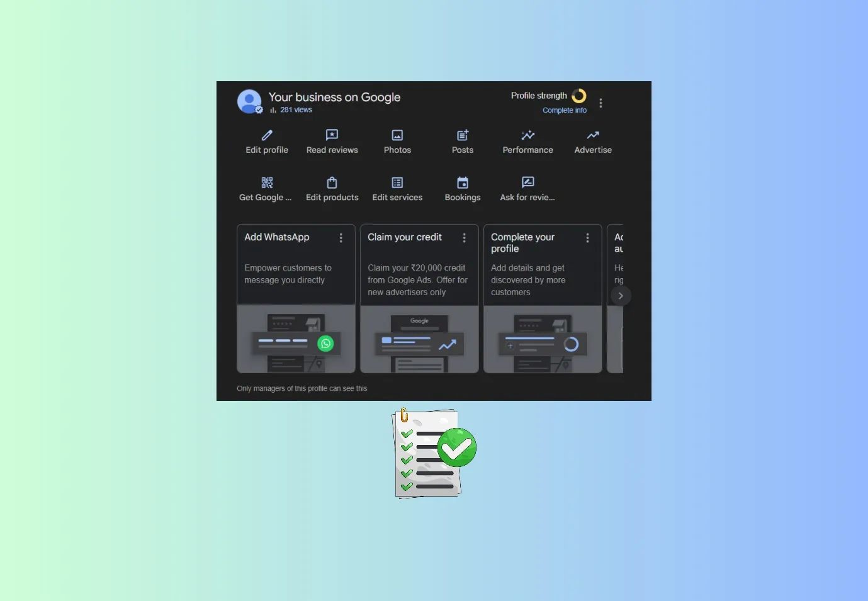Click the views bar chart icon

coord(273,110)
